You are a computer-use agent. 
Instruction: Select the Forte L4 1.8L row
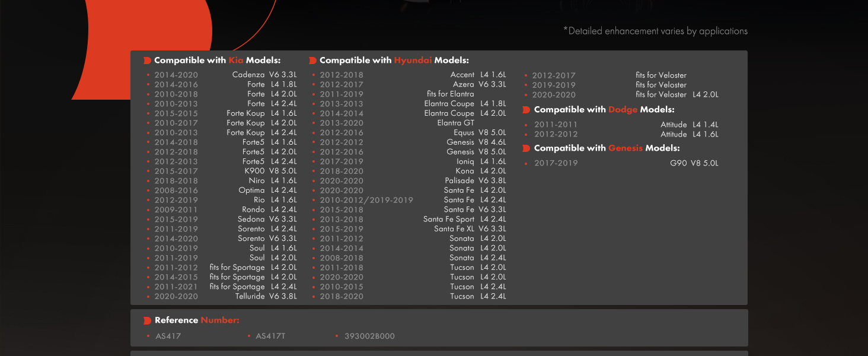[222, 84]
